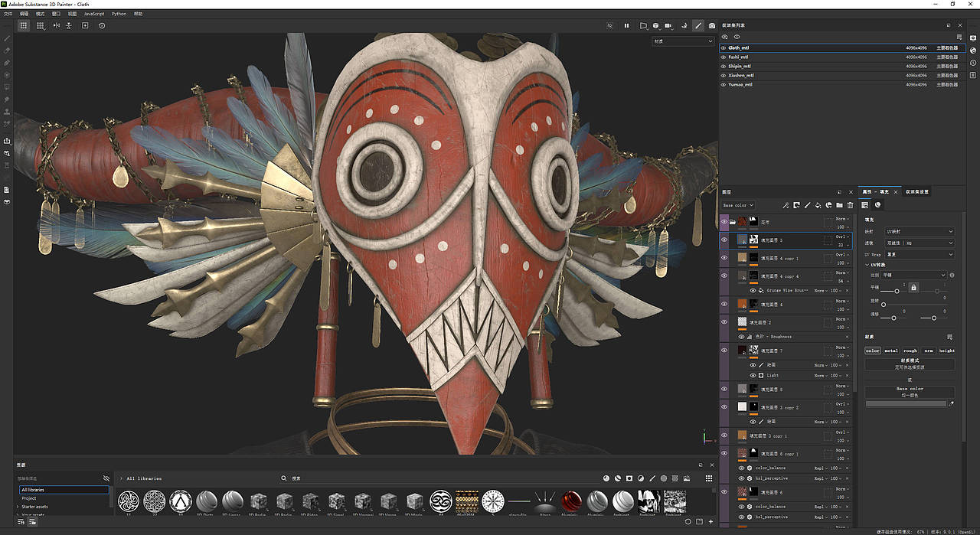Open the JavaScript menu
Image resolution: width=980 pixels, height=535 pixels.
pos(93,14)
